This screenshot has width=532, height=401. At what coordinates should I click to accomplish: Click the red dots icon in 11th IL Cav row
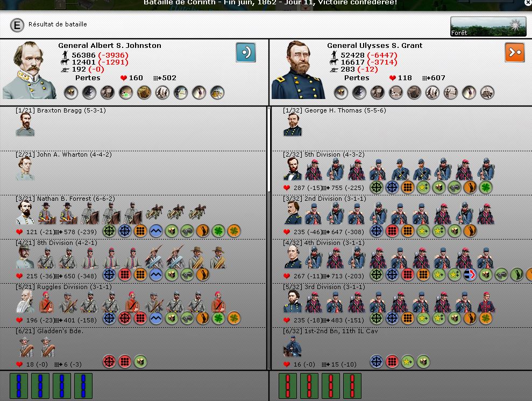point(392,362)
